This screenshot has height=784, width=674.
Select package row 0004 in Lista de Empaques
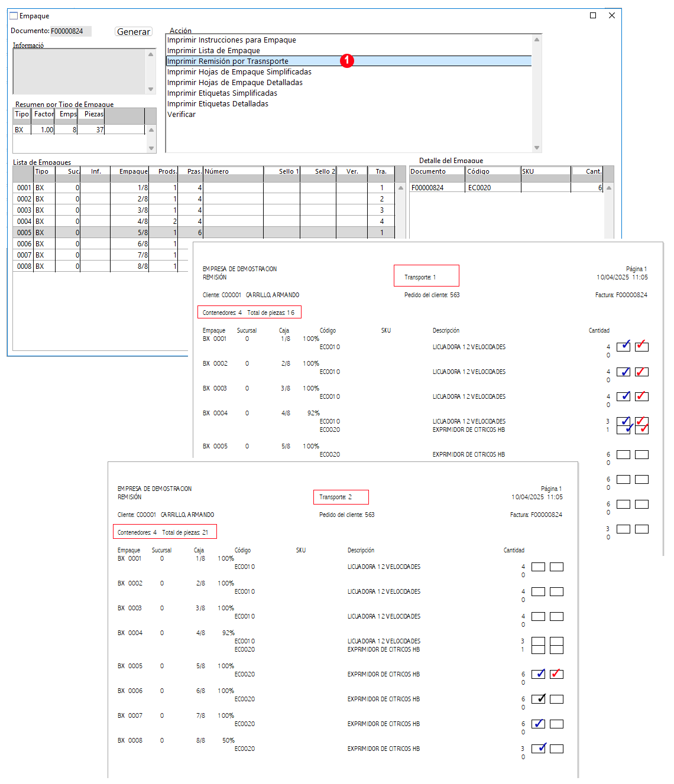tap(205, 222)
